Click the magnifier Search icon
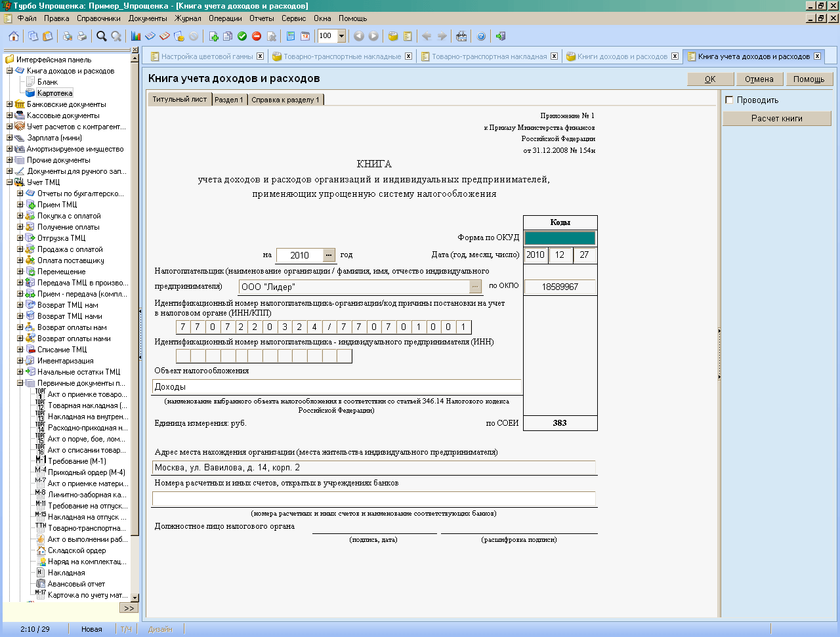This screenshot has width=840, height=637. coord(102,36)
